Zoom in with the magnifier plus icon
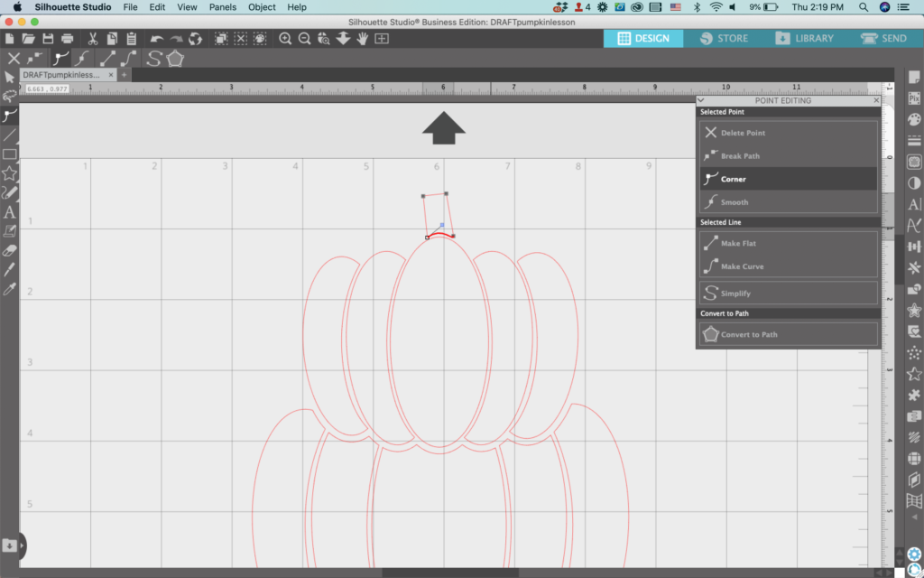The width and height of the screenshot is (924, 578). click(285, 39)
